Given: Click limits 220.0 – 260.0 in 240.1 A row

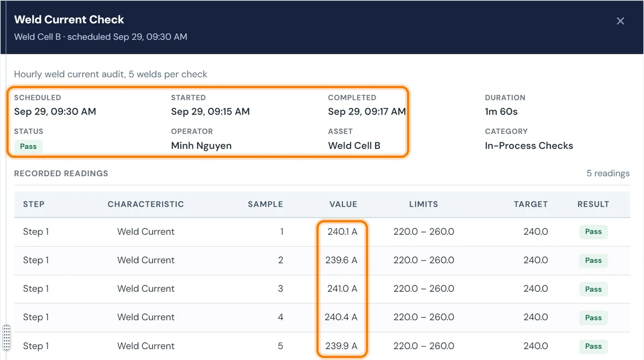Looking at the screenshot, I should tap(424, 232).
